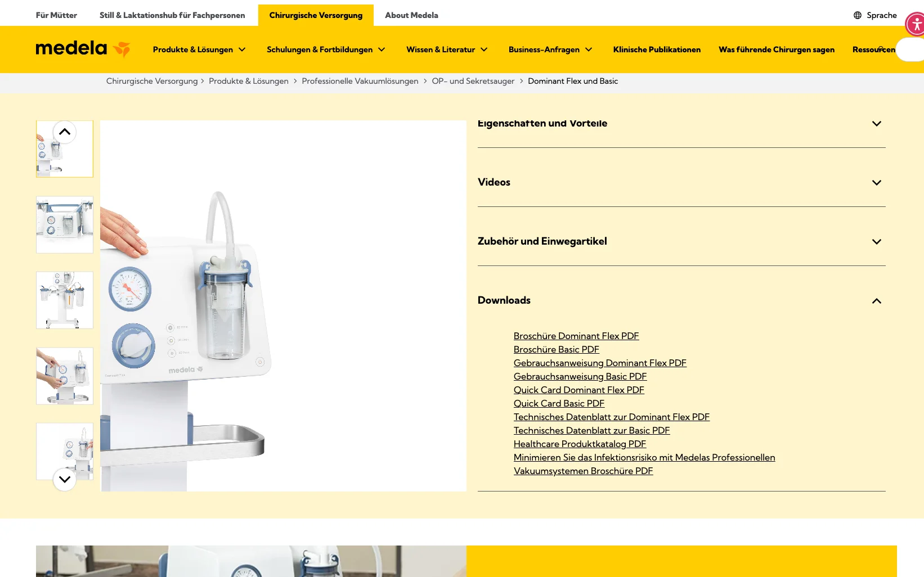
Task: Expand Zubehör und Einwegartikel section
Action: coord(681,241)
